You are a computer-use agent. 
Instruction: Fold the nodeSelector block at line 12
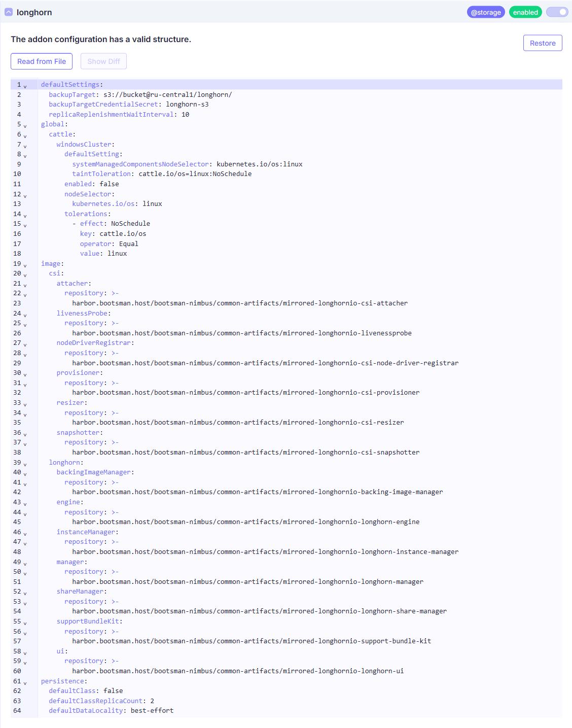pos(25,196)
